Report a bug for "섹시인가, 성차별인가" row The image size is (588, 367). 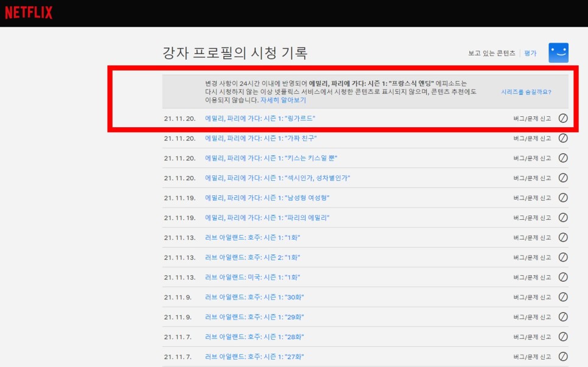(x=532, y=178)
